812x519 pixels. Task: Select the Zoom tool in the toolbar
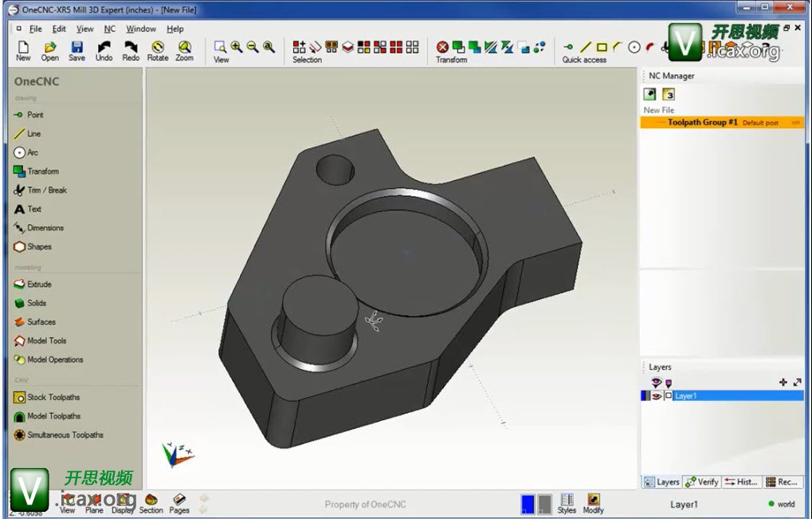point(184,48)
